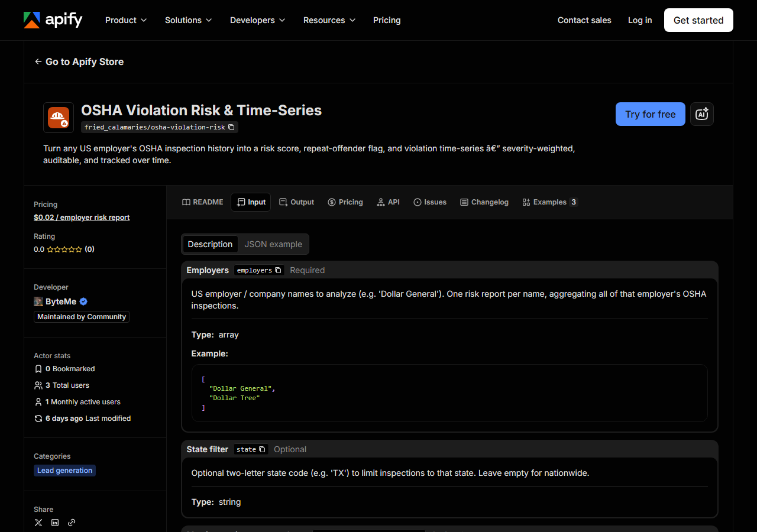Expand the Solutions menu
Viewport: 757px width, 532px height.
coord(188,20)
